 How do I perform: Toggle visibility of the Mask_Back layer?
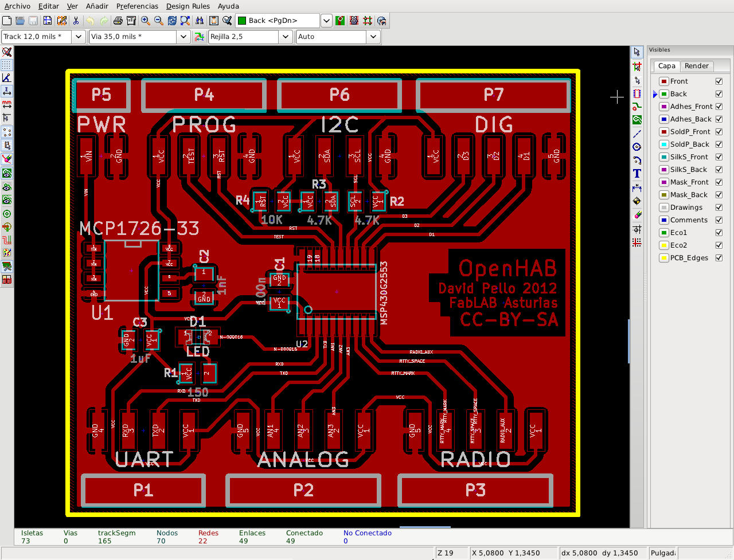click(719, 195)
